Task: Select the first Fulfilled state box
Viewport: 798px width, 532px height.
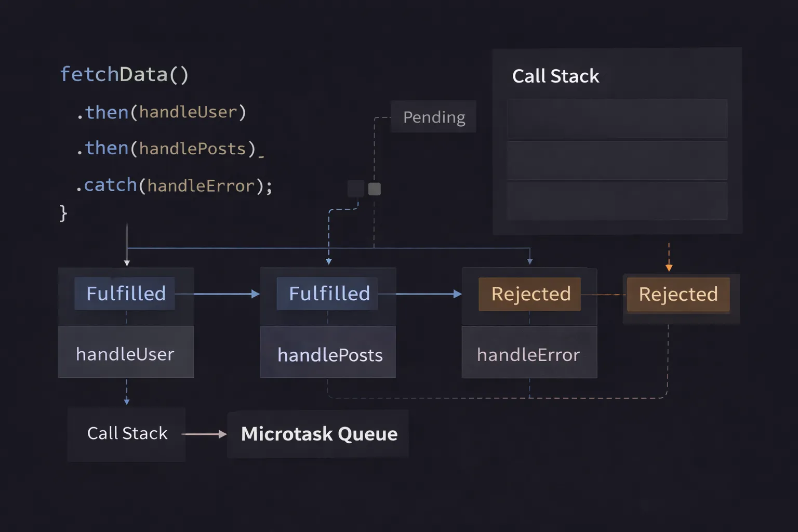Action: [125, 294]
